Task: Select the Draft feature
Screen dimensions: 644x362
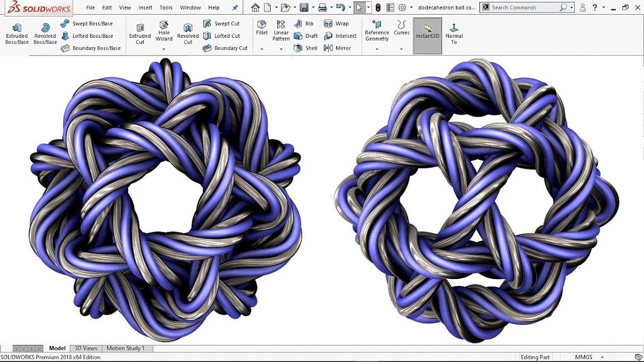Action: pos(306,36)
